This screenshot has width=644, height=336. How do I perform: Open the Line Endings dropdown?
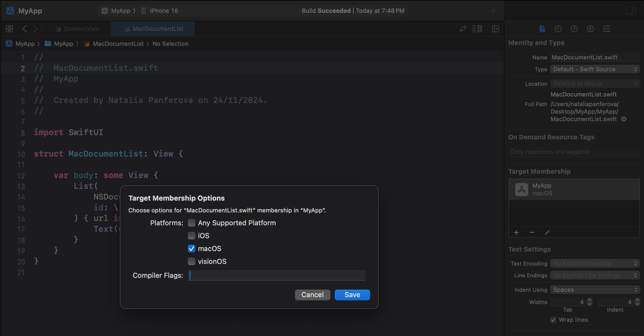[595, 275]
